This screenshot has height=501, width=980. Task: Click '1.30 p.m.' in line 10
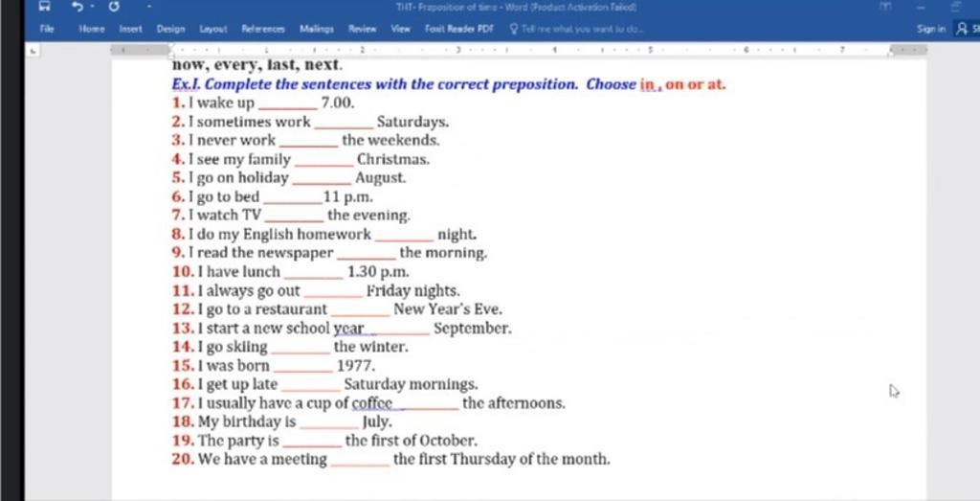tap(379, 272)
